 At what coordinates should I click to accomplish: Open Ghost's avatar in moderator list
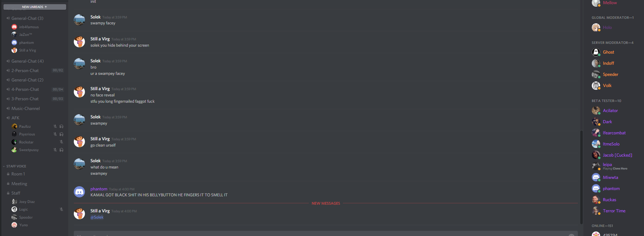596,52
